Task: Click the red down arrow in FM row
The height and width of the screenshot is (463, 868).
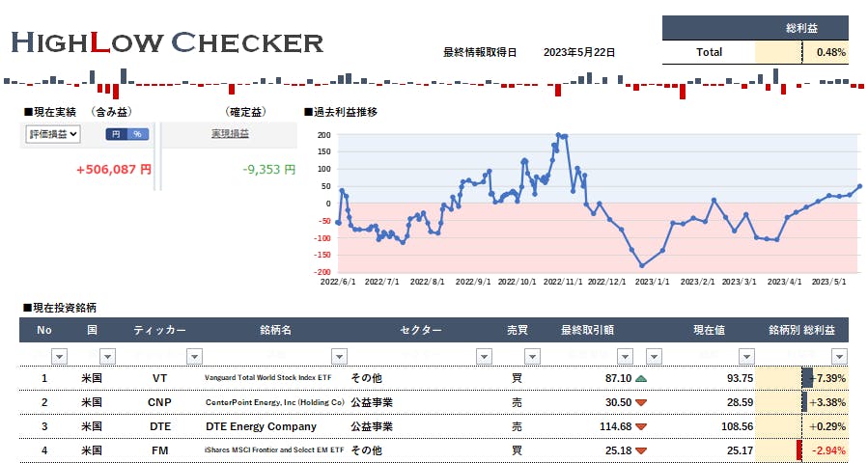Action: [x=642, y=450]
